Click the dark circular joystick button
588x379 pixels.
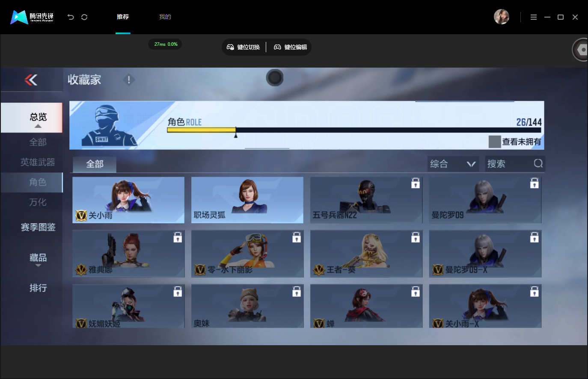point(275,78)
